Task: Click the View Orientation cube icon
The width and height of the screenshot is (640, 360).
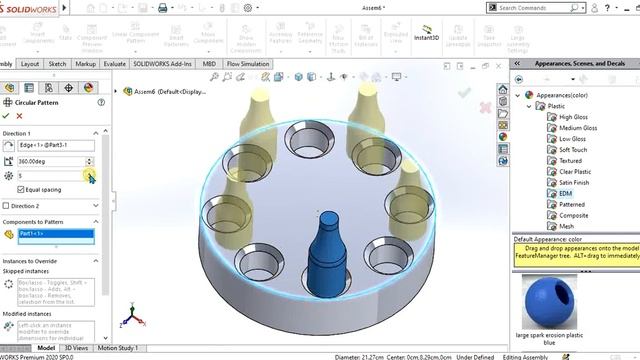Action: pos(298,77)
